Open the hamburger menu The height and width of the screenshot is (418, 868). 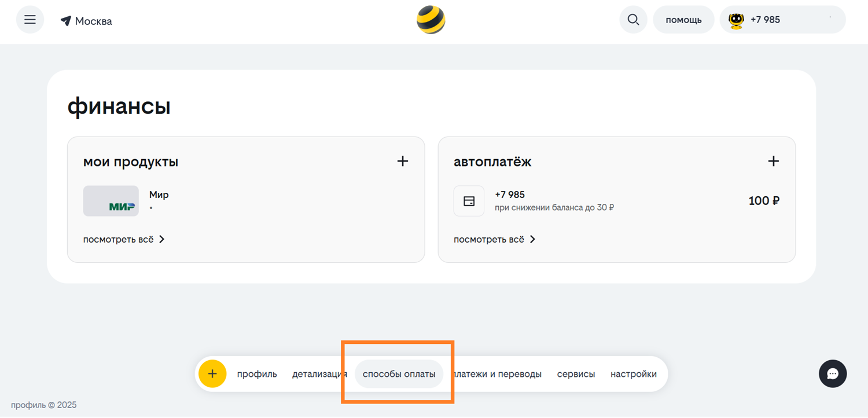click(30, 20)
